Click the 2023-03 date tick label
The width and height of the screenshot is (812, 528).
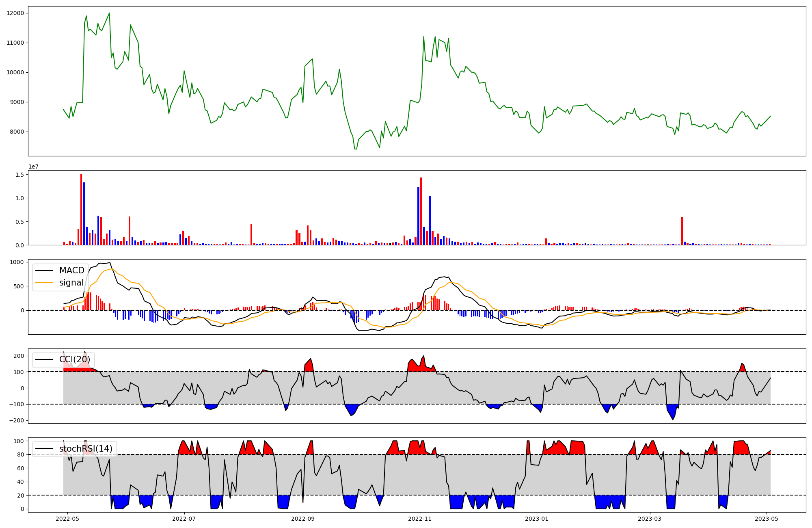click(650, 519)
